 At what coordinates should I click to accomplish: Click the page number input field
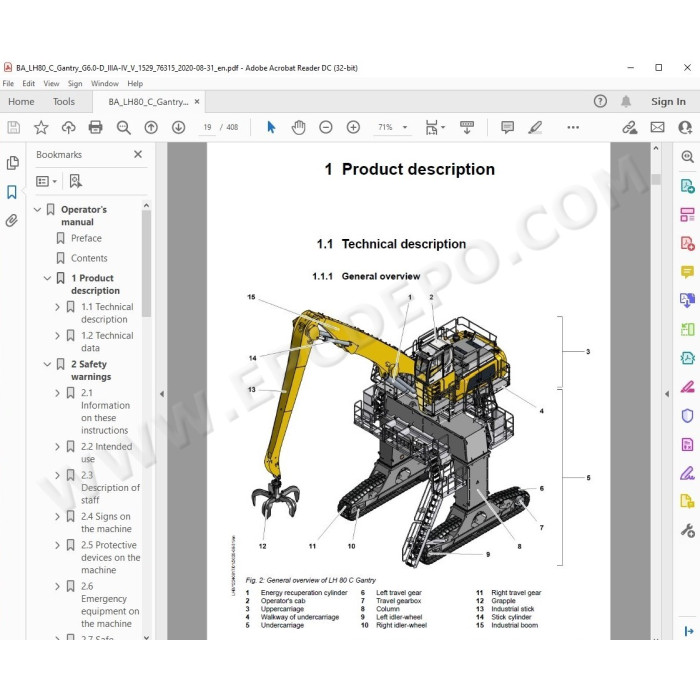pos(208,127)
